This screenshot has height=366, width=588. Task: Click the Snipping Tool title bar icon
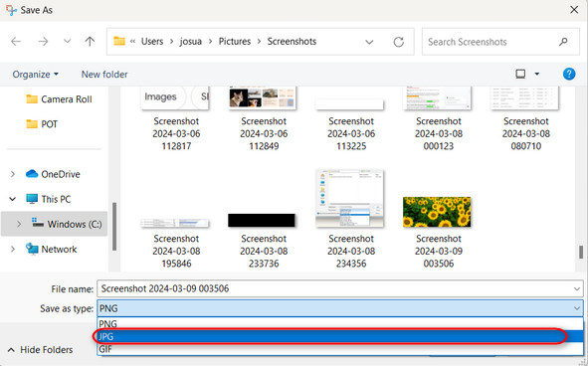tap(11, 10)
